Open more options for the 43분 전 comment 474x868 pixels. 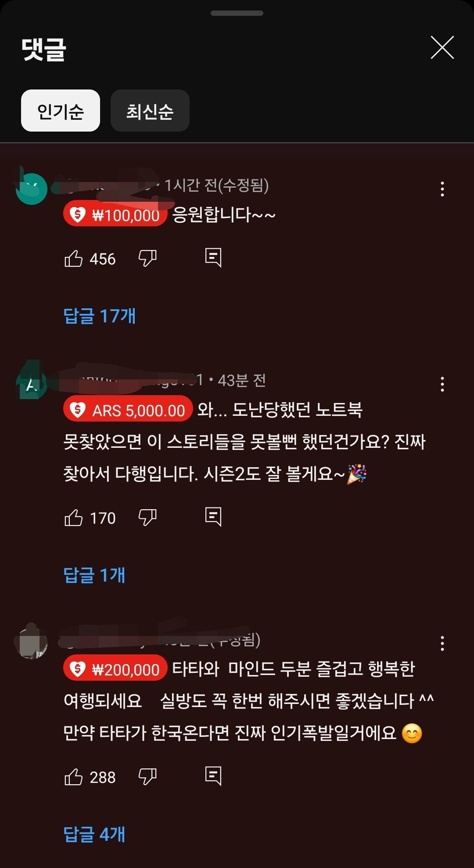tap(442, 384)
